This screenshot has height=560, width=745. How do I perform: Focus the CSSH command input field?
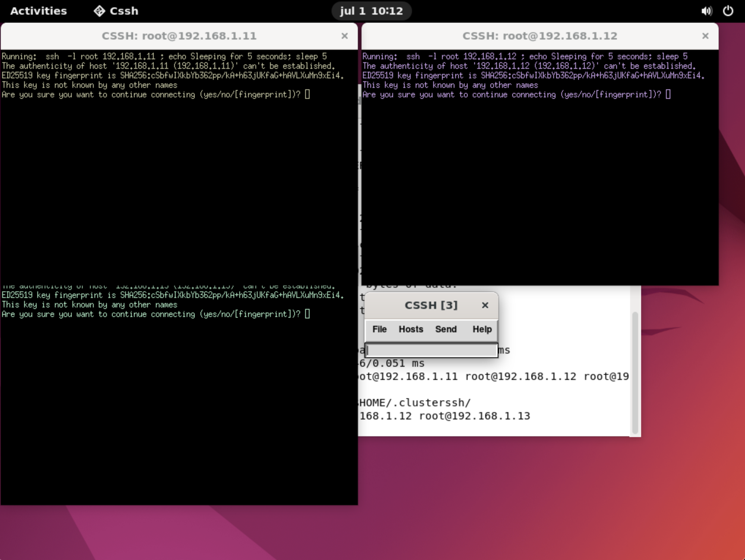431,350
